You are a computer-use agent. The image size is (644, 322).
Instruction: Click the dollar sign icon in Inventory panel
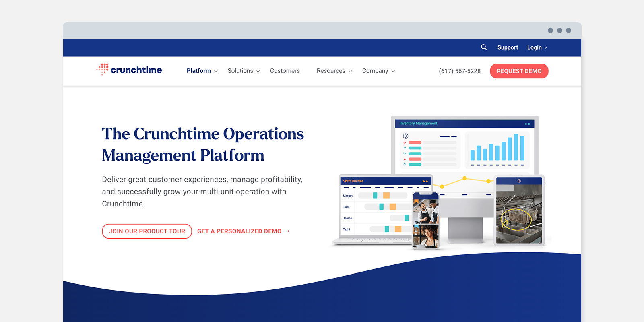(406, 136)
